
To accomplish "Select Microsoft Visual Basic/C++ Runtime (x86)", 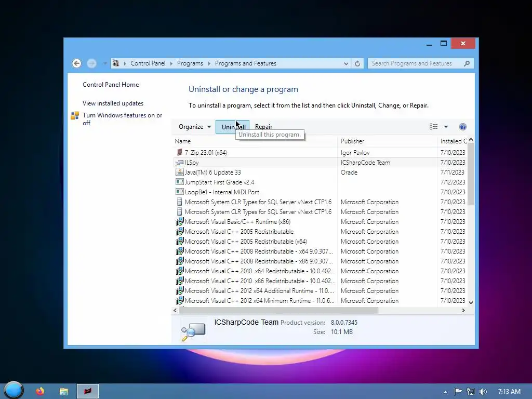I will click(237, 221).
